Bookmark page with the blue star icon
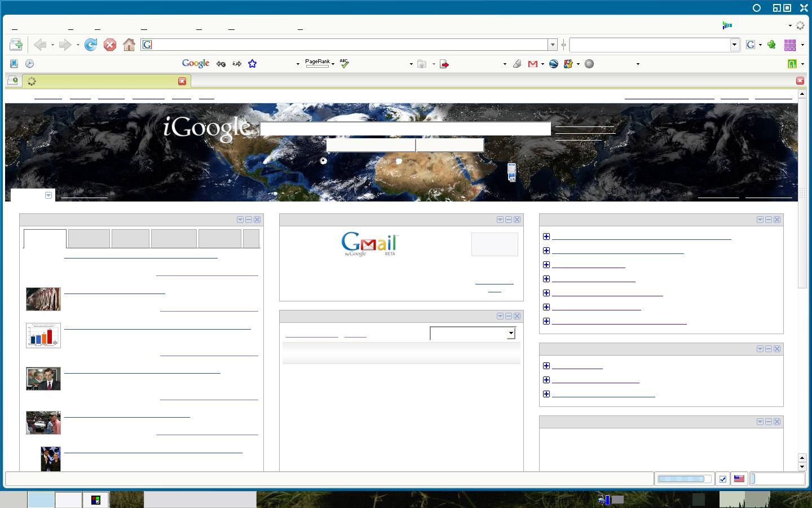 click(253, 64)
